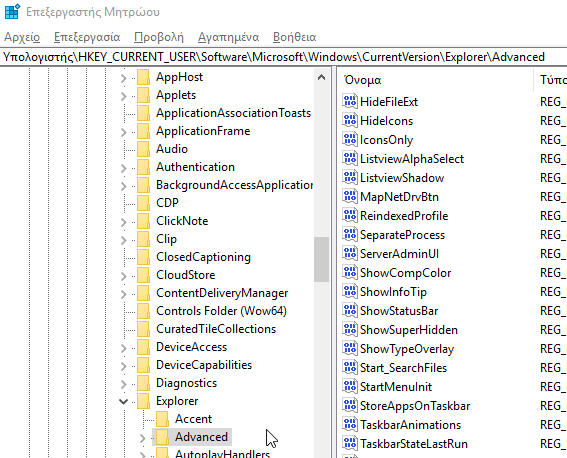
Task: Select the CloudStore folder icon
Action: tap(144, 275)
